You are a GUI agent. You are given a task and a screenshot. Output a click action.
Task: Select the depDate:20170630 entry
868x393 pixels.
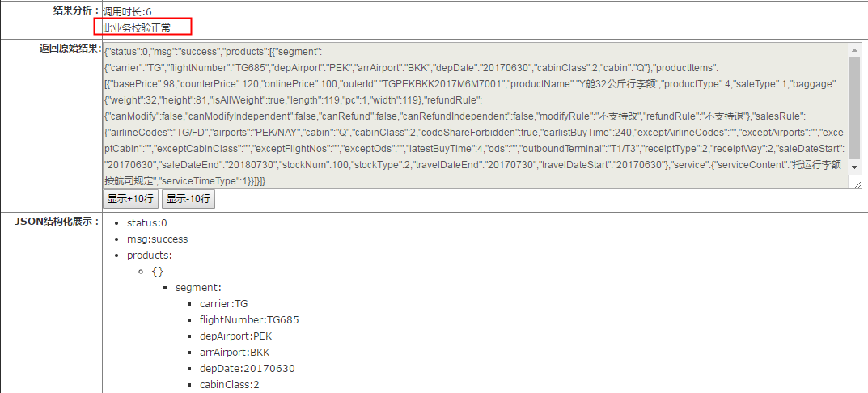click(248, 369)
